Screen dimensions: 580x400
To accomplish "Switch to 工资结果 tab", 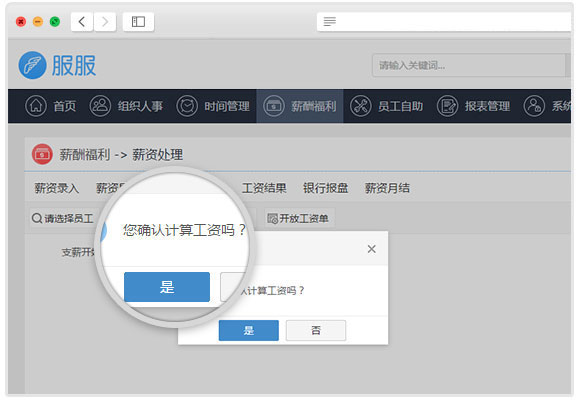I will point(264,188).
